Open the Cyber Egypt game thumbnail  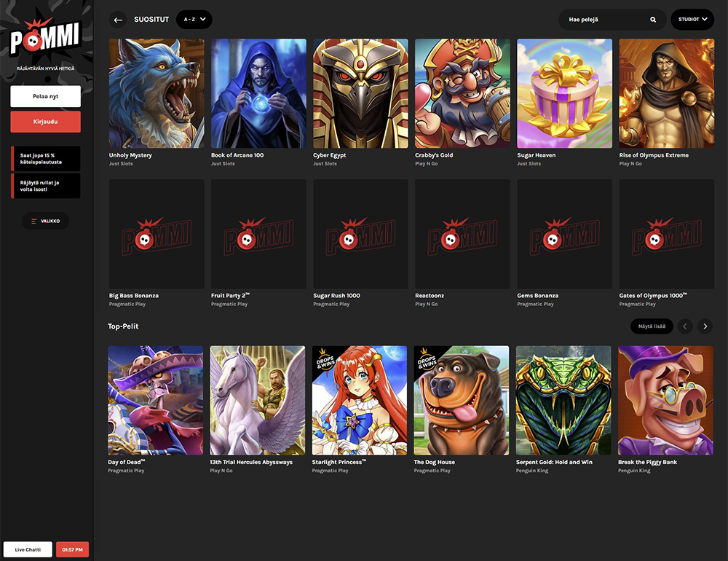point(360,93)
